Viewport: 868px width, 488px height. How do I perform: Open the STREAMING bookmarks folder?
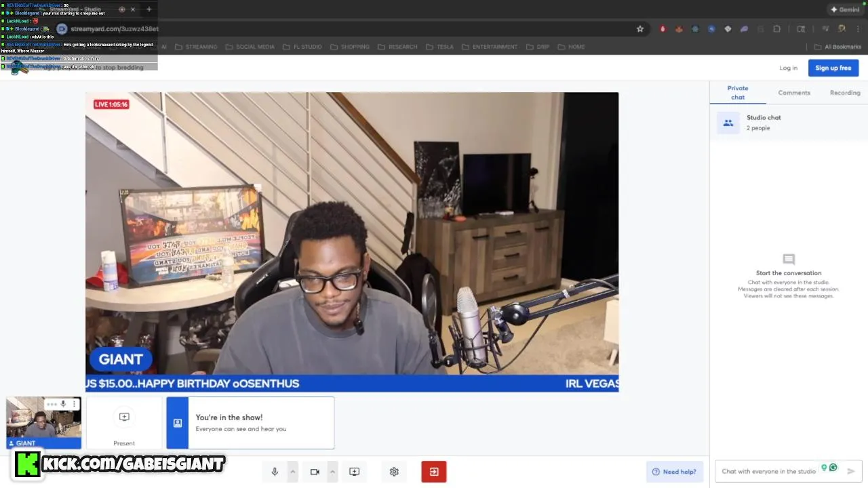point(196,47)
